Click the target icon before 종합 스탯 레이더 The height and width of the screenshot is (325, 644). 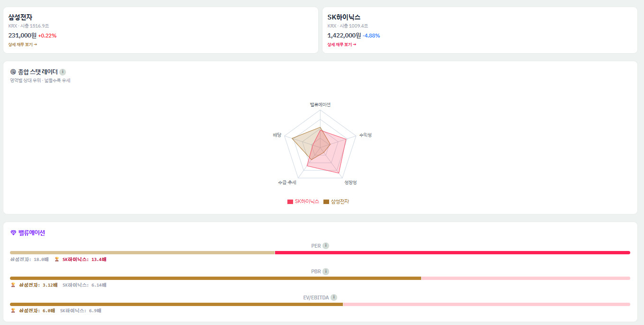tap(13, 72)
